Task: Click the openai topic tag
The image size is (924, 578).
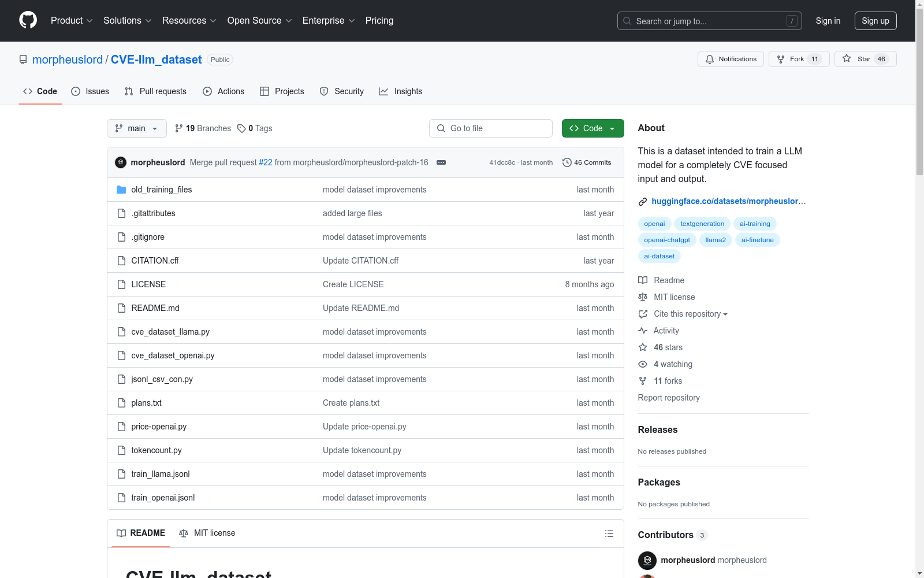Action: pyautogui.click(x=654, y=224)
